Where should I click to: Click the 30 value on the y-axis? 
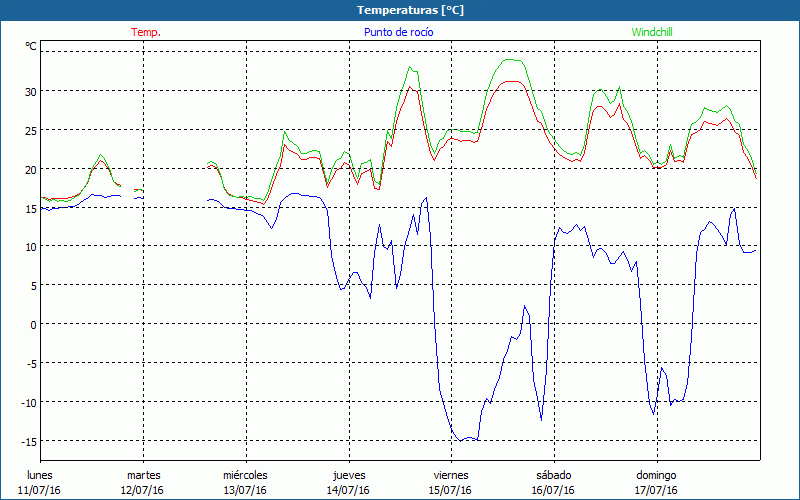[30, 91]
